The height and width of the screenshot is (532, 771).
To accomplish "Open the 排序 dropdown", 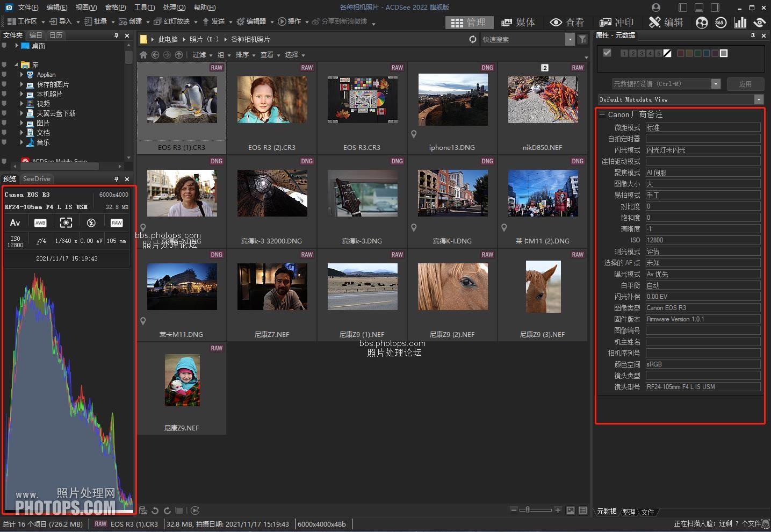I will (245, 55).
